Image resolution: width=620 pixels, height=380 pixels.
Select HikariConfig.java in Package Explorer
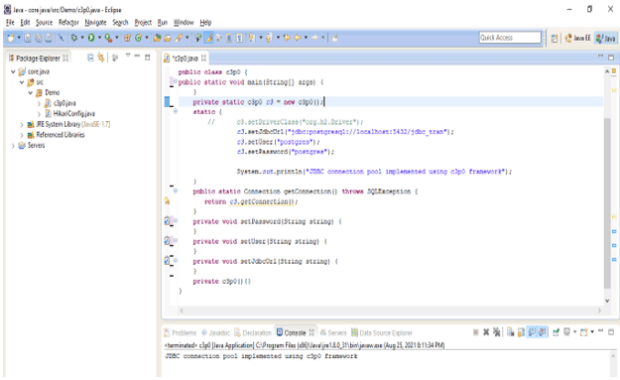pyautogui.click(x=74, y=114)
